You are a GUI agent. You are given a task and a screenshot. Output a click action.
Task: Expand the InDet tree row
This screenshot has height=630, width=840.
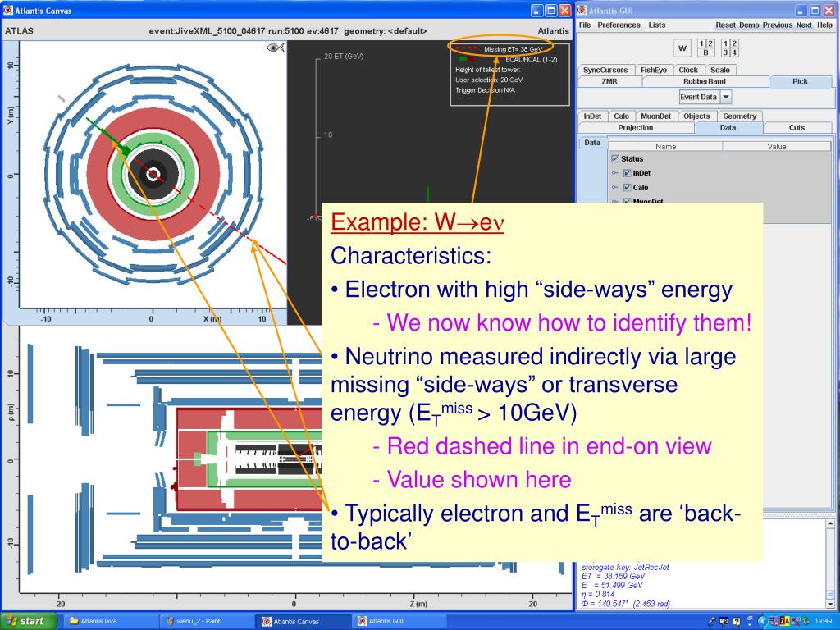(615, 173)
